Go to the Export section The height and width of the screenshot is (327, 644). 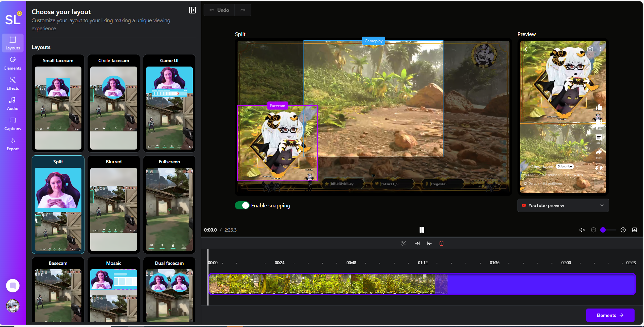point(13,144)
